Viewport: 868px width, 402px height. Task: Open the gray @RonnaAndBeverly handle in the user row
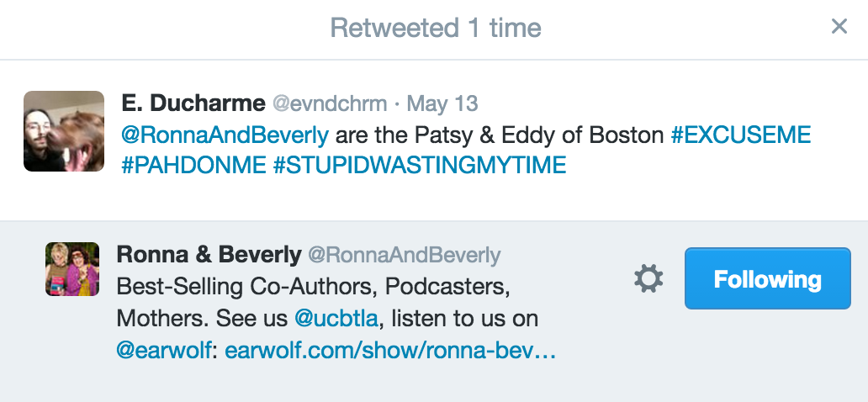[405, 255]
